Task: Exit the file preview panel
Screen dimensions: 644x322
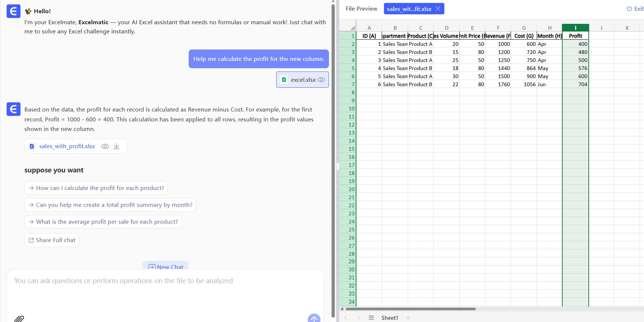Action: click(x=635, y=9)
